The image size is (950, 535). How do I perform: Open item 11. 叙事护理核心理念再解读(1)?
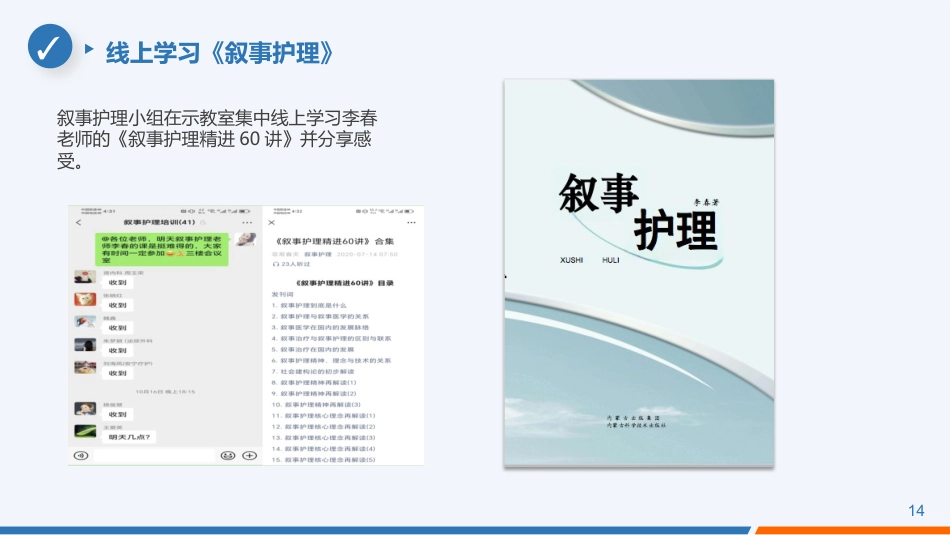[324, 416]
